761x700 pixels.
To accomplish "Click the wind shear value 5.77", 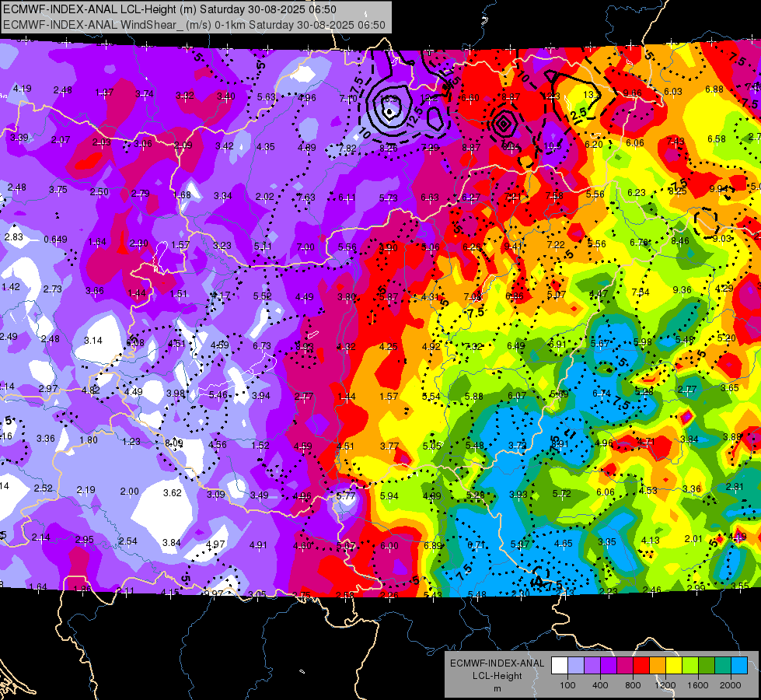I will pyautogui.click(x=346, y=496).
